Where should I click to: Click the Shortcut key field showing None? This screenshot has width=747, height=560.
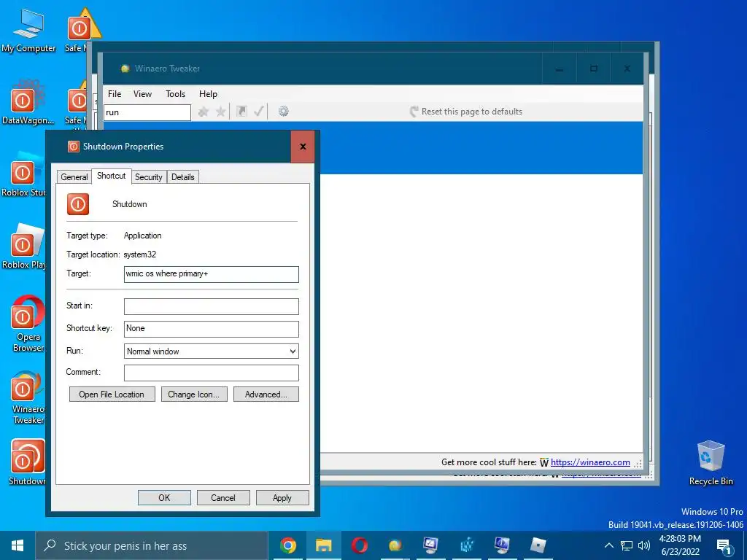point(211,329)
